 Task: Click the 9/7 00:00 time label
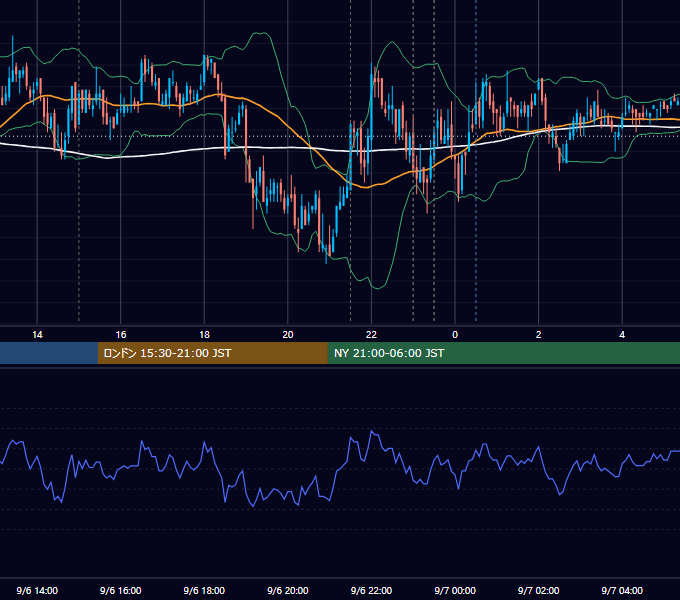tap(455, 590)
